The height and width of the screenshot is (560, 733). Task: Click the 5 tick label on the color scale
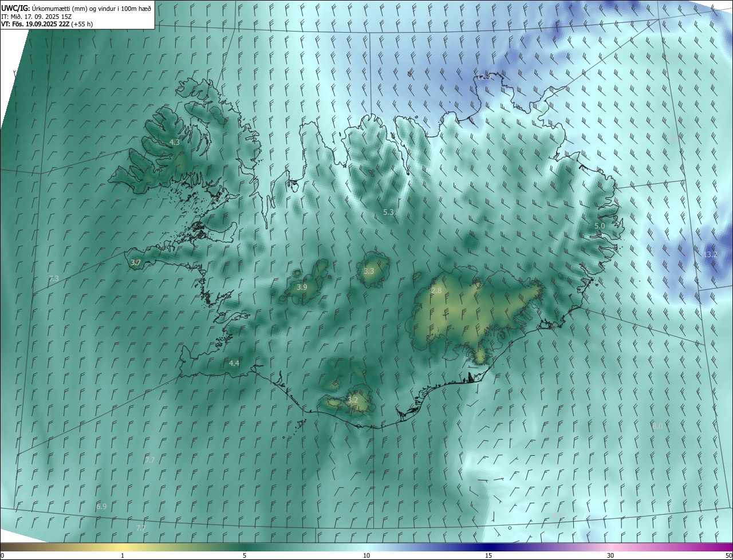pos(245,556)
